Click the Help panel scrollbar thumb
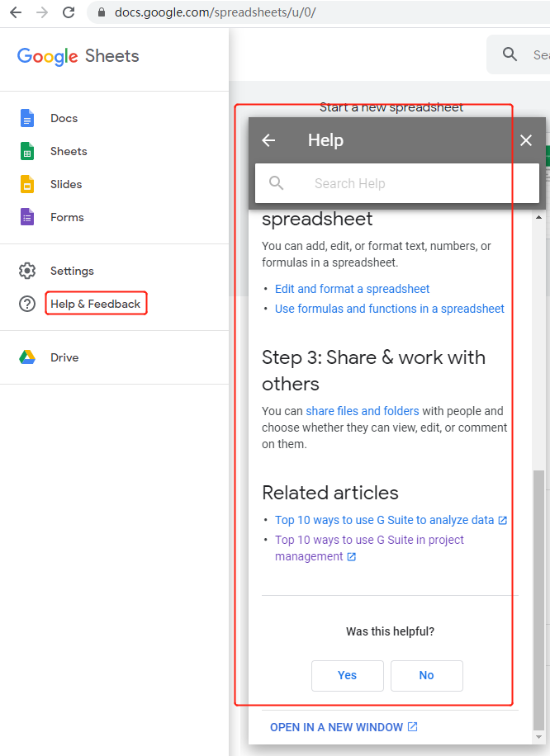 [538, 600]
